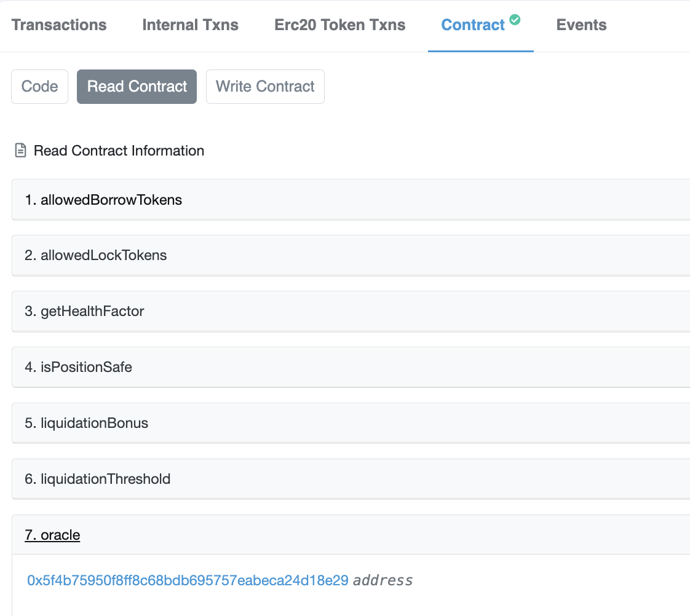
Task: Click the verified checkmark icon beside Contract
Action: [x=514, y=20]
